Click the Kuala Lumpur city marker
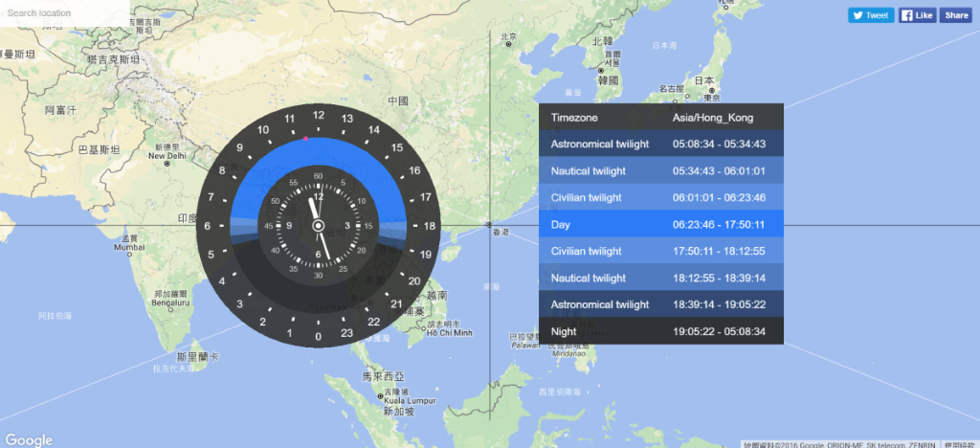Image resolution: width=980 pixels, height=448 pixels. pyautogui.click(x=381, y=396)
